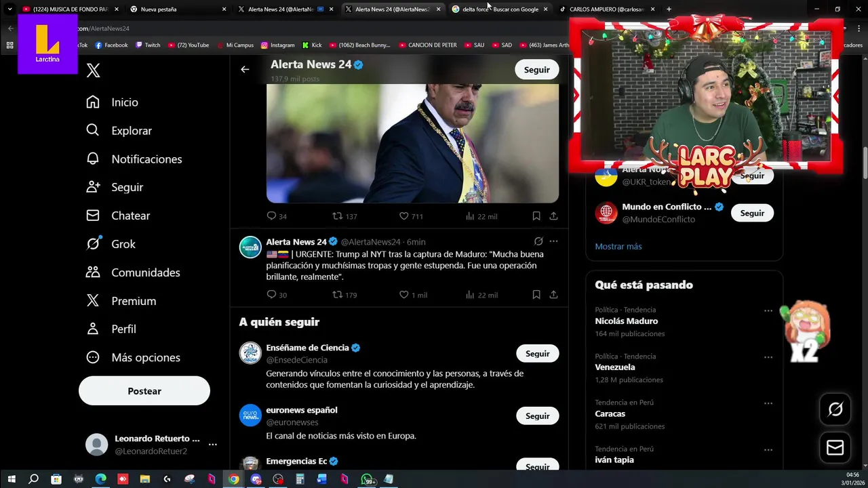Open the Maduro photo in tweet
This screenshot has height=488, width=868.
pyautogui.click(x=412, y=143)
